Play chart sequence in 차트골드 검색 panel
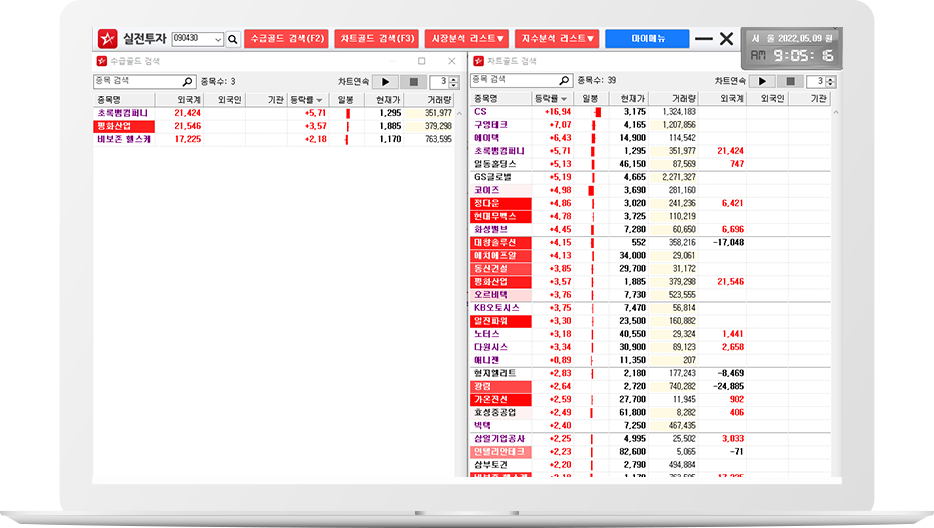934x528 pixels. click(x=762, y=81)
